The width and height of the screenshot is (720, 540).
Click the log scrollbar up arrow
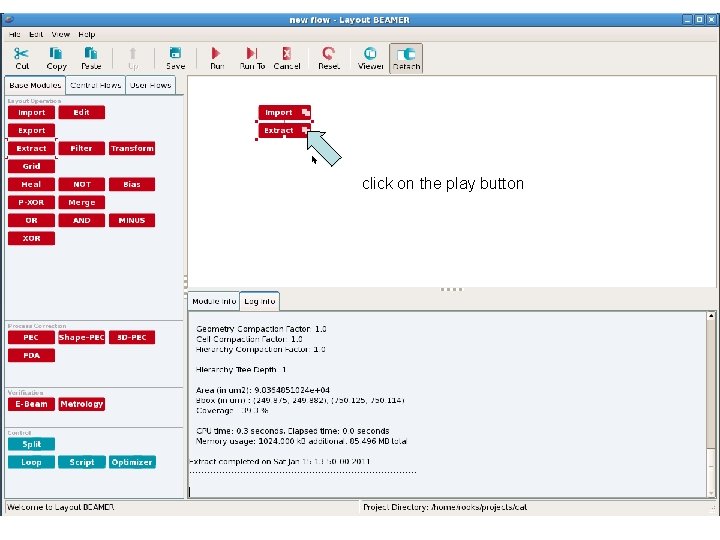click(711, 316)
